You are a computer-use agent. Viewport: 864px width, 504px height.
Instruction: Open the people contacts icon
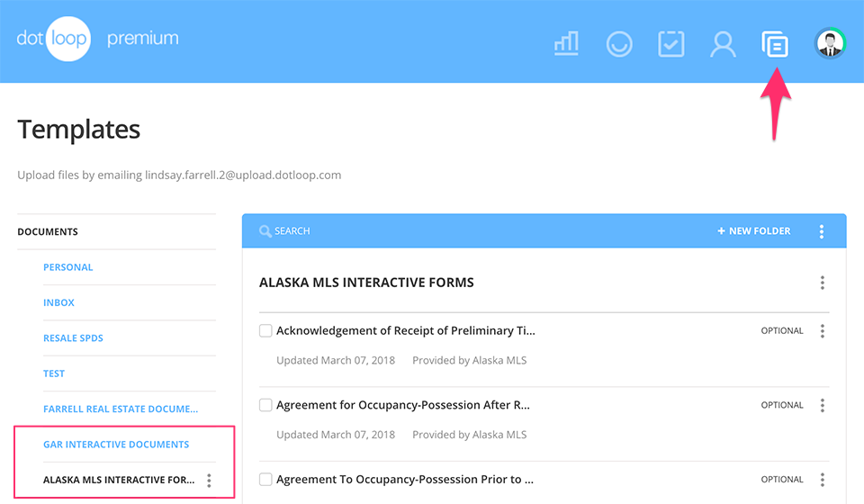click(723, 44)
